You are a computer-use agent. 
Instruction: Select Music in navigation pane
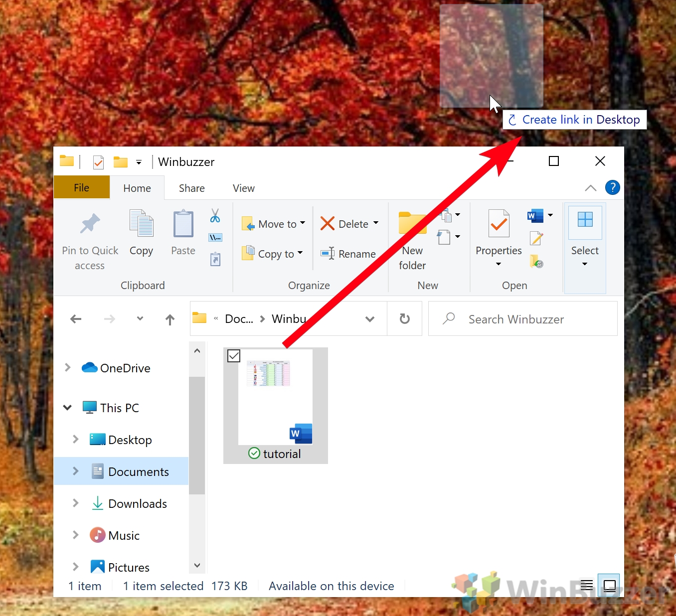click(115, 535)
